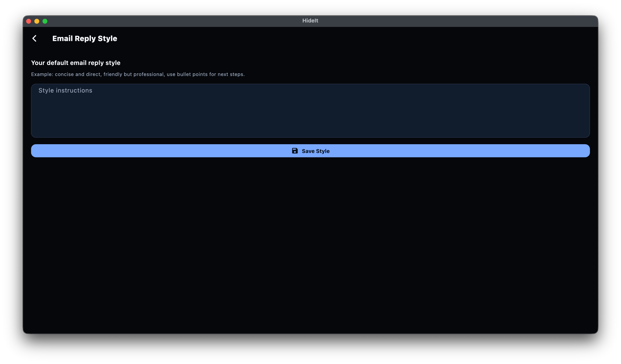Select the Email Reply Style heading
Image resolution: width=621 pixels, height=364 pixels.
point(85,38)
